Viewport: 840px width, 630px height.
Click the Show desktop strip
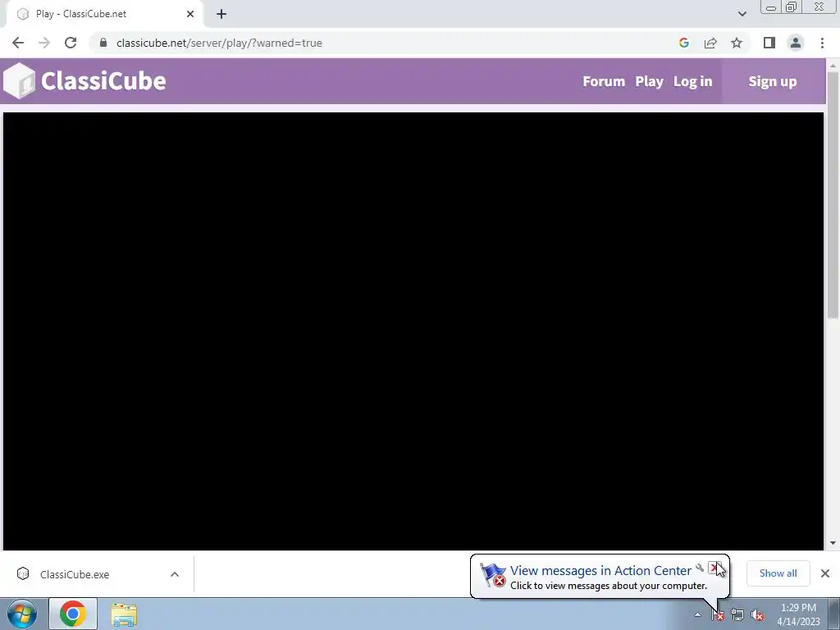tap(834, 614)
